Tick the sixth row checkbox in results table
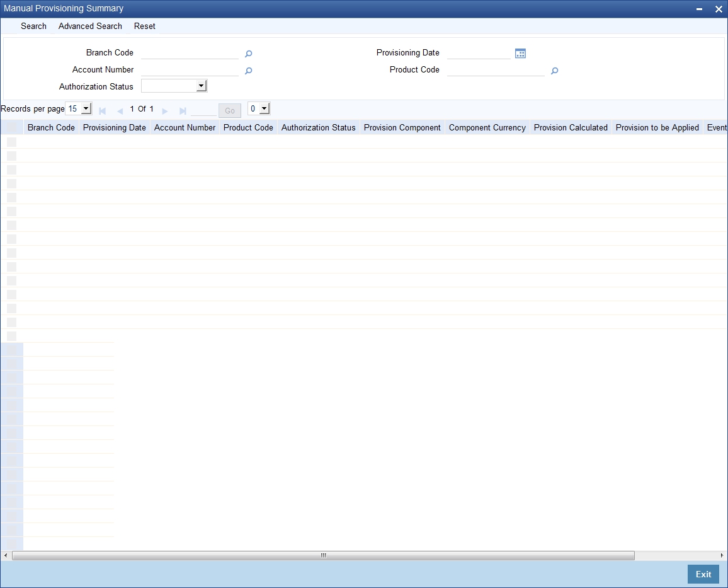The width and height of the screenshot is (728, 588). (11, 211)
